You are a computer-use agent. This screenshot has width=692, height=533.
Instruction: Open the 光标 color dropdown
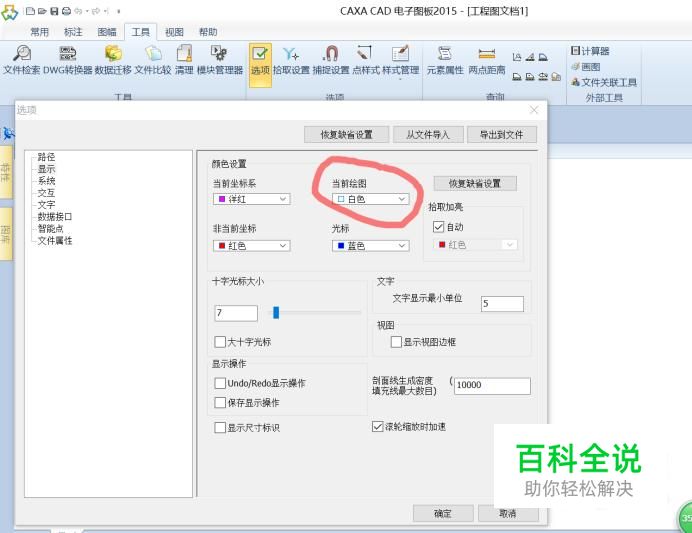[371, 245]
